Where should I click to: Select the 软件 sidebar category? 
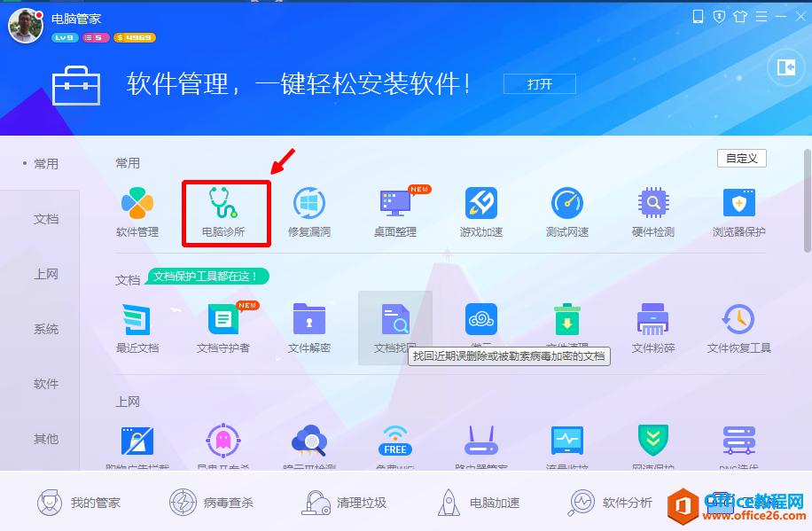coord(45,384)
